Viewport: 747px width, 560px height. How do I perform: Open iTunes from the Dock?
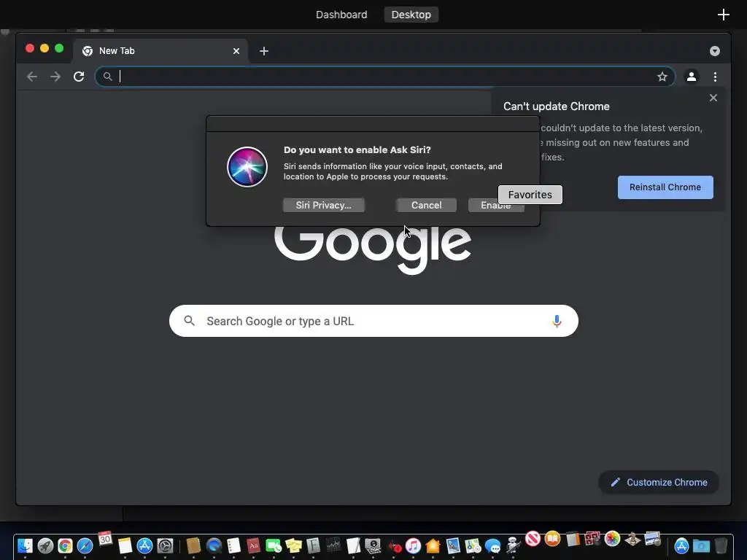413,545
